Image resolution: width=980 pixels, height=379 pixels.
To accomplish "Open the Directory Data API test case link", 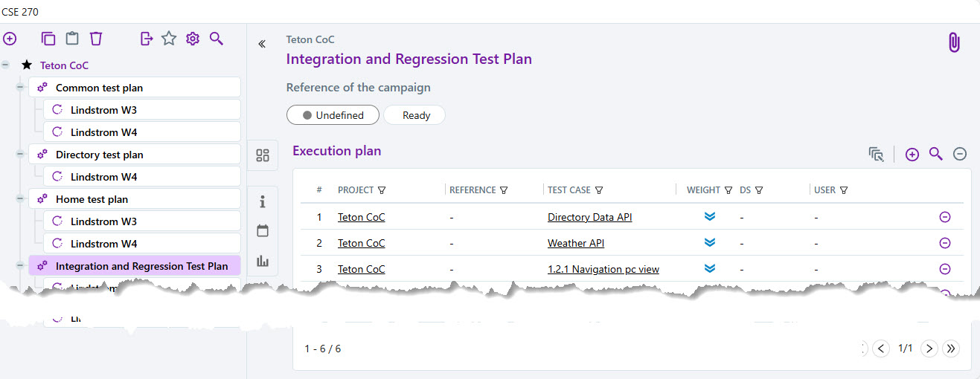I will pyautogui.click(x=589, y=218).
